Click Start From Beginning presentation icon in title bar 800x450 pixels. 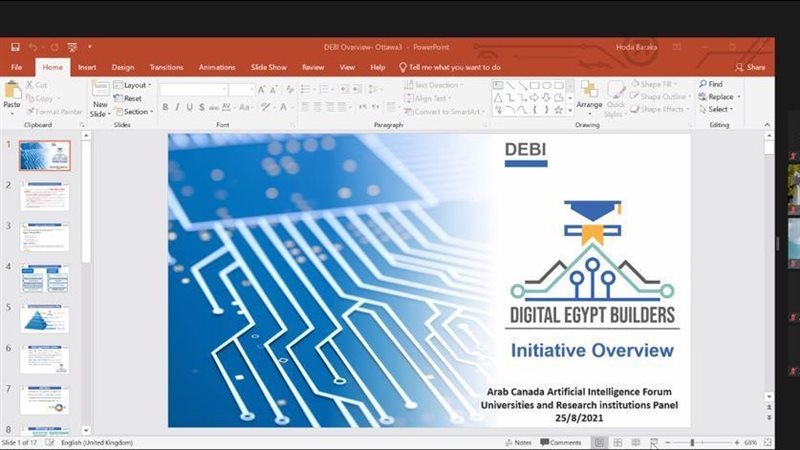[x=72, y=47]
